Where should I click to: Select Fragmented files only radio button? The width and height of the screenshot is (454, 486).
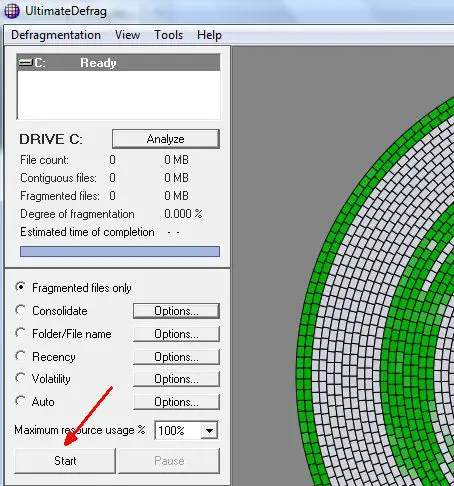point(20,287)
